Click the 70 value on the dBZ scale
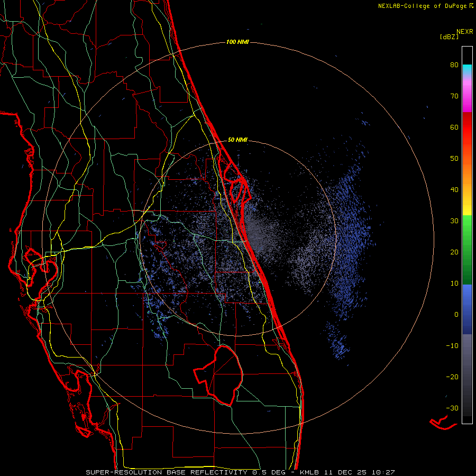Image resolution: width=476 pixels, height=476 pixels. point(454,96)
